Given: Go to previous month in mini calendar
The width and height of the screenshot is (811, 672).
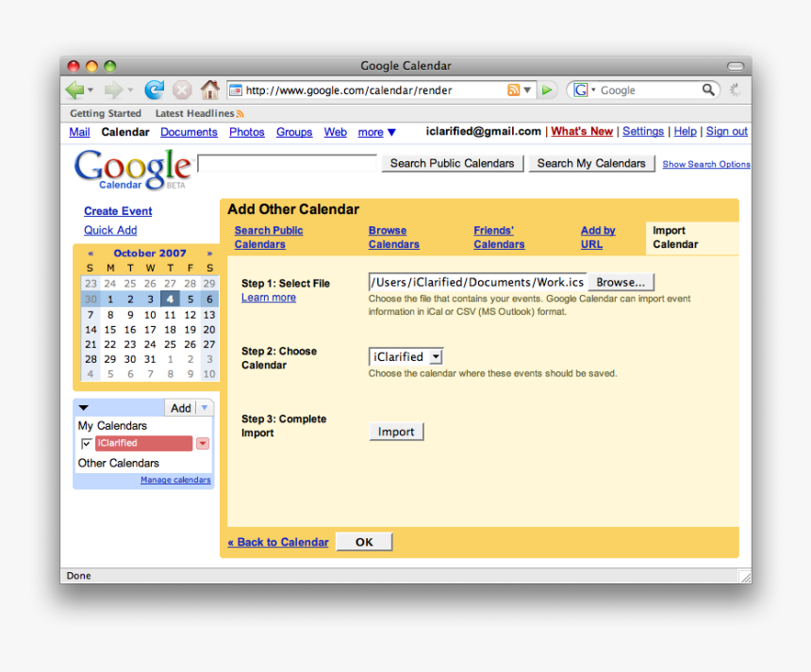Looking at the screenshot, I should (91, 254).
